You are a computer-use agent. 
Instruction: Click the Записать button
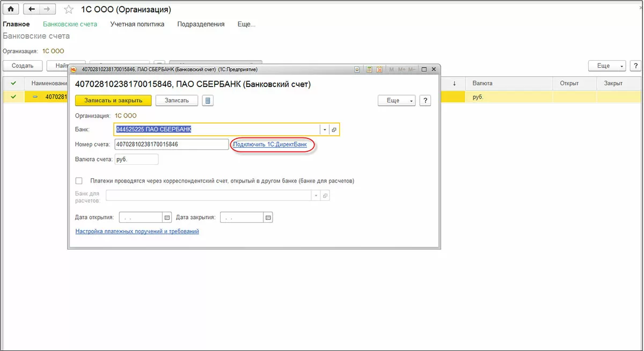177,100
